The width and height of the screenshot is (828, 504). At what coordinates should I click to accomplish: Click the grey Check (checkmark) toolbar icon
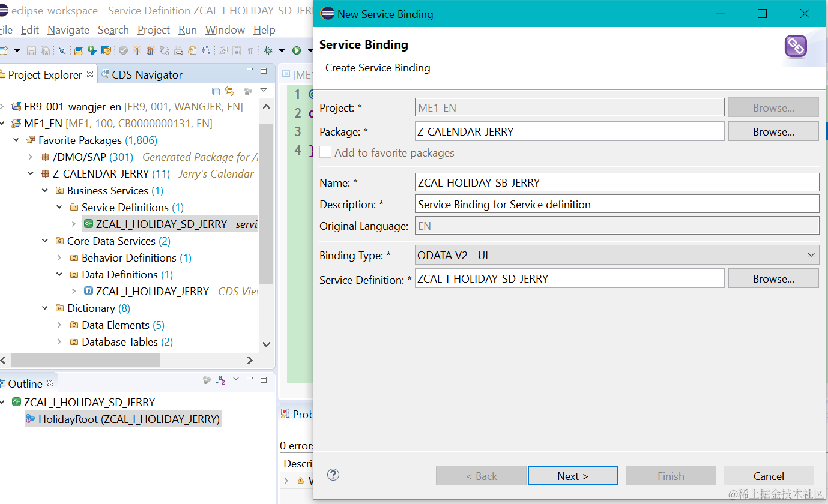click(x=123, y=51)
